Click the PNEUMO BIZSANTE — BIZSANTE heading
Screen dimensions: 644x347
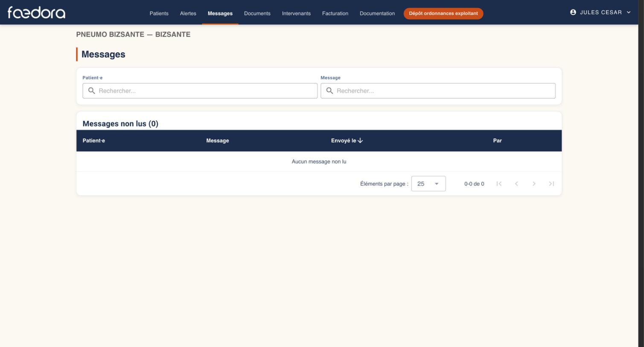tap(133, 34)
